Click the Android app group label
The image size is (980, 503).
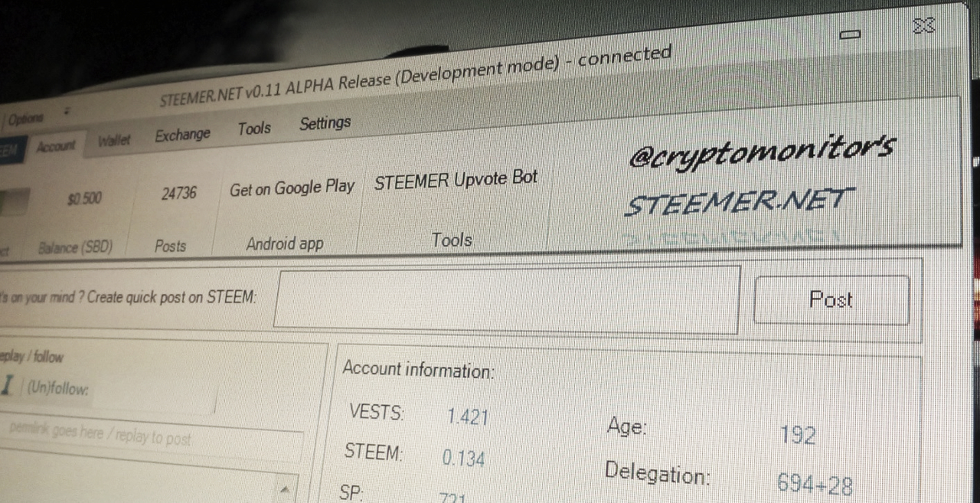click(x=285, y=243)
